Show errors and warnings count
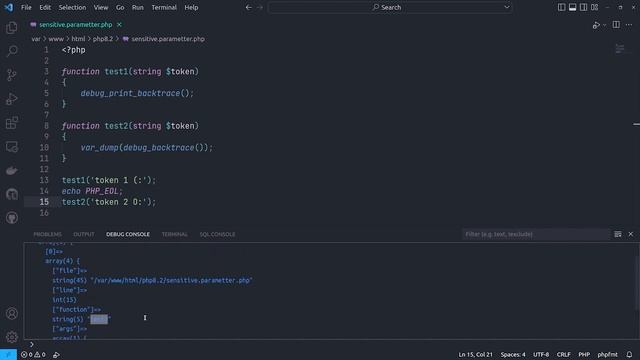 pyautogui.click(x=33, y=355)
